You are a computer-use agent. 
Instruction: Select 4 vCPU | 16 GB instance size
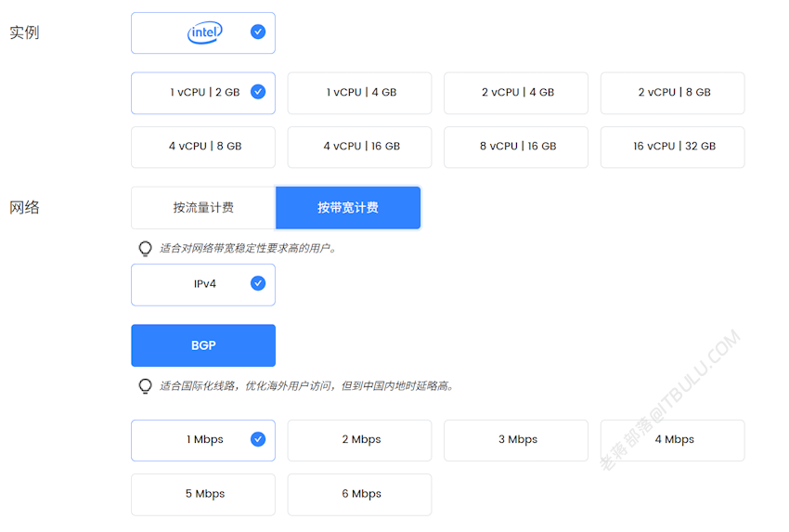coord(359,147)
